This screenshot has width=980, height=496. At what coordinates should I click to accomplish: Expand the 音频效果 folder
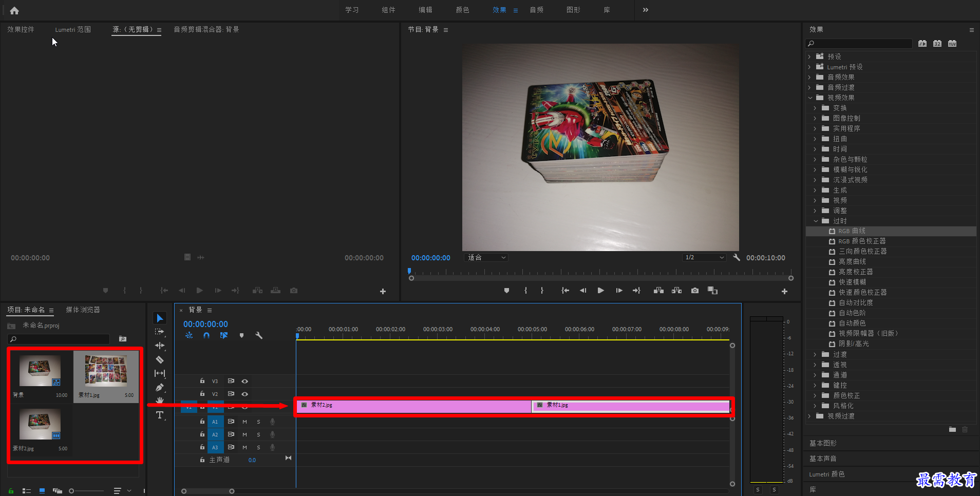click(x=809, y=77)
